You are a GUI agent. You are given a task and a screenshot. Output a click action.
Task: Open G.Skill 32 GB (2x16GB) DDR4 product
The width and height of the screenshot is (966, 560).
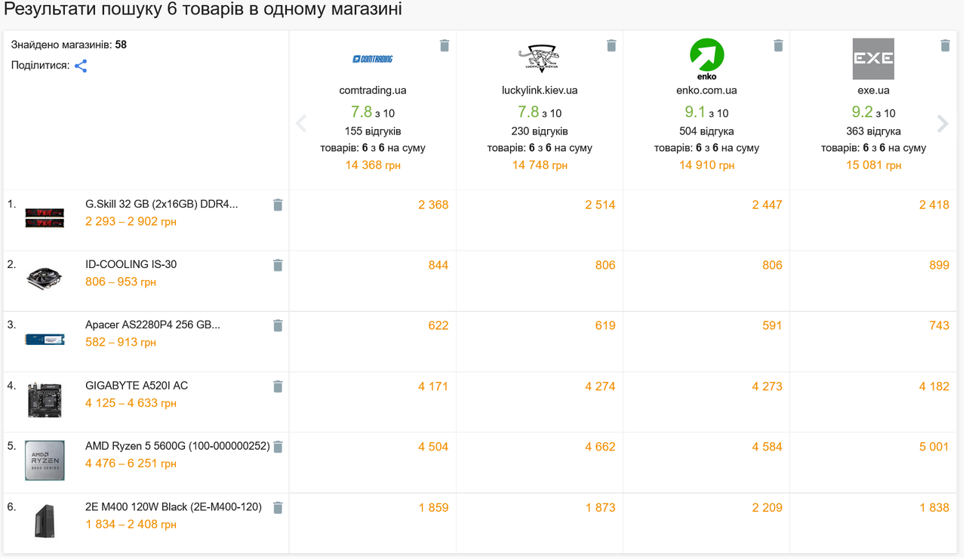[162, 204]
